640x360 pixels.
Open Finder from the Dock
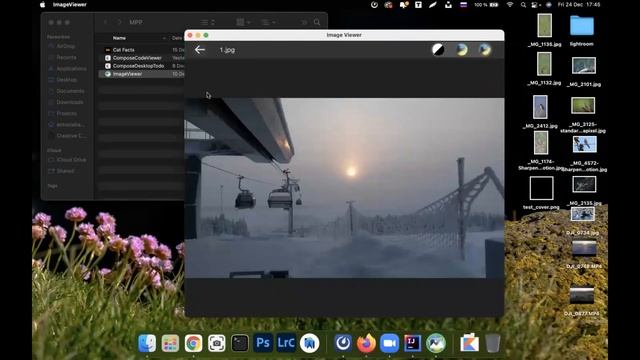pyautogui.click(x=147, y=343)
